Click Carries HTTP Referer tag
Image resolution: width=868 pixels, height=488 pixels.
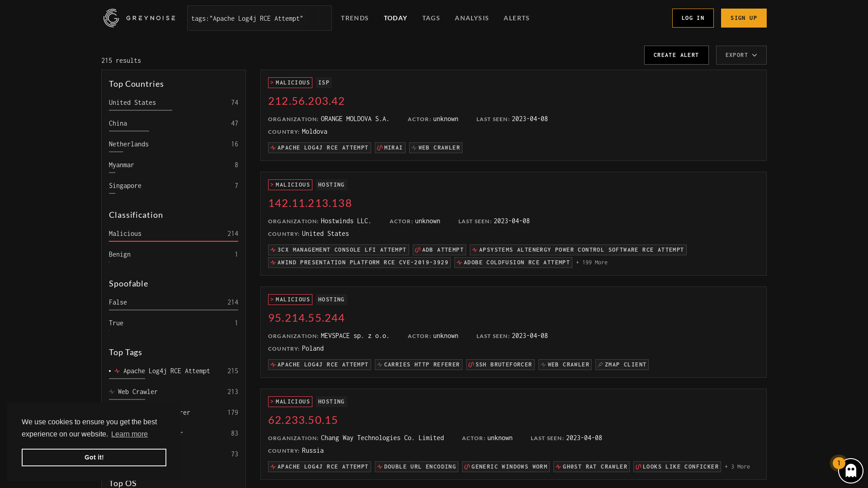coord(419,365)
